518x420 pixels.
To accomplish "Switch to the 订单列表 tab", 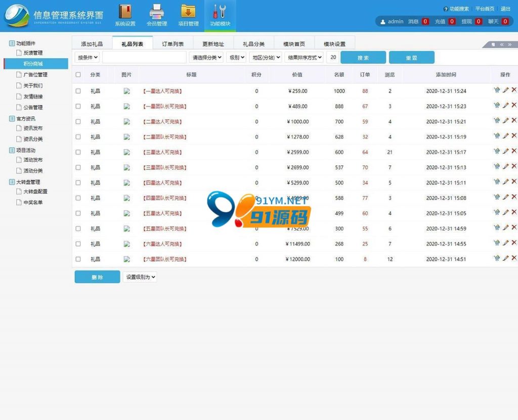I will [173, 44].
